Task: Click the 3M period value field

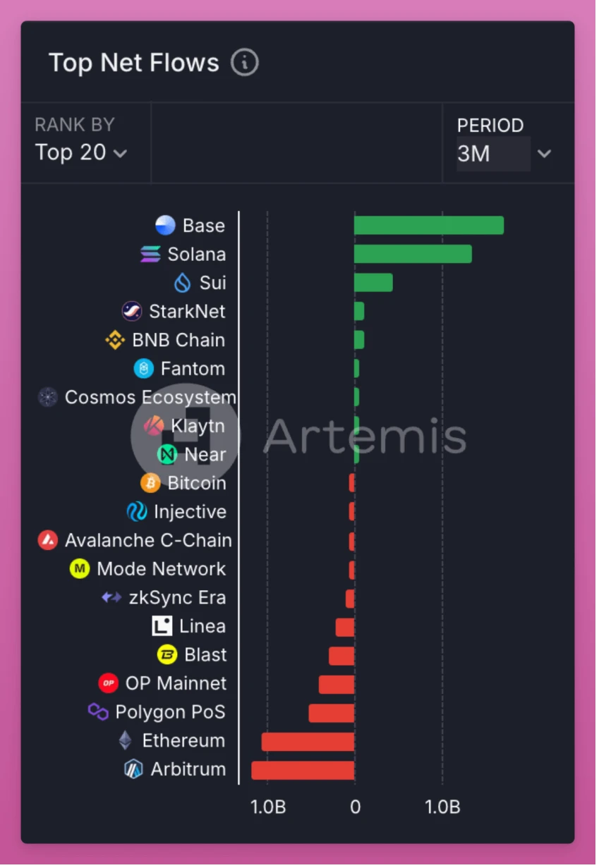Action: [x=492, y=154]
